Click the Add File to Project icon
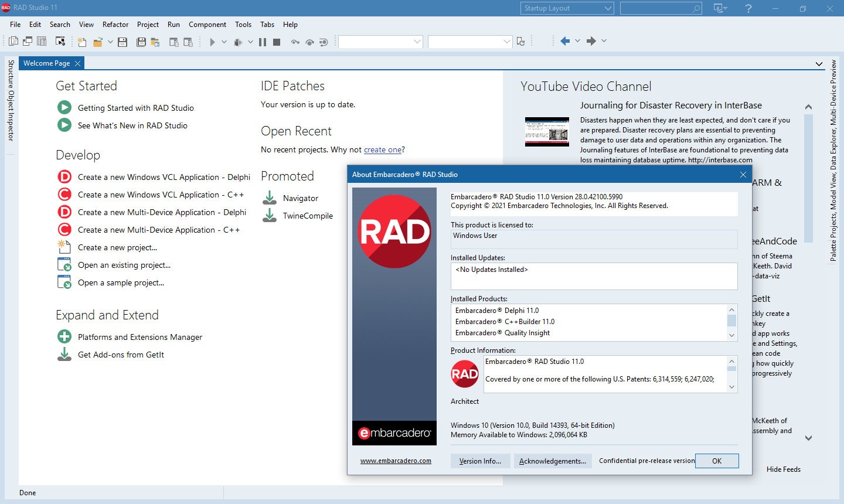 [x=173, y=42]
